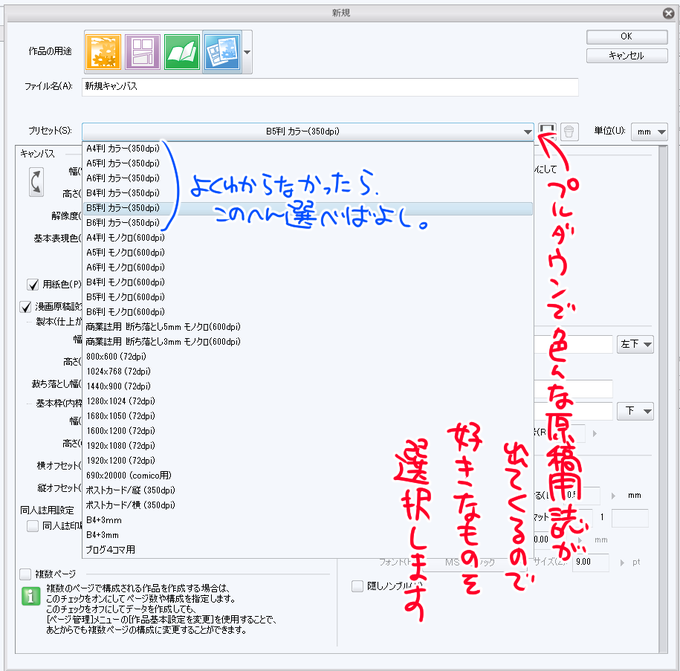Enable the 隠しノンブル checkbox

click(357, 586)
